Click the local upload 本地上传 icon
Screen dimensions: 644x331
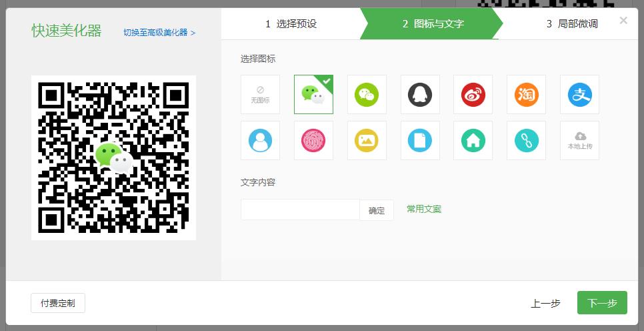click(579, 141)
